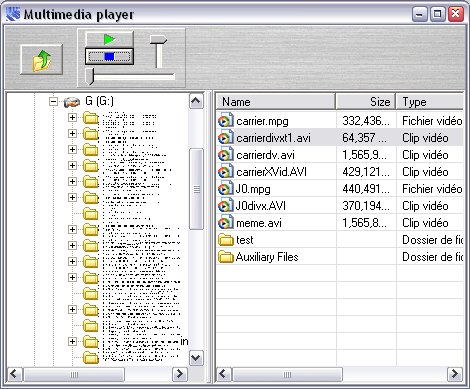Select the G (G:) drive icon

[x=72, y=102]
